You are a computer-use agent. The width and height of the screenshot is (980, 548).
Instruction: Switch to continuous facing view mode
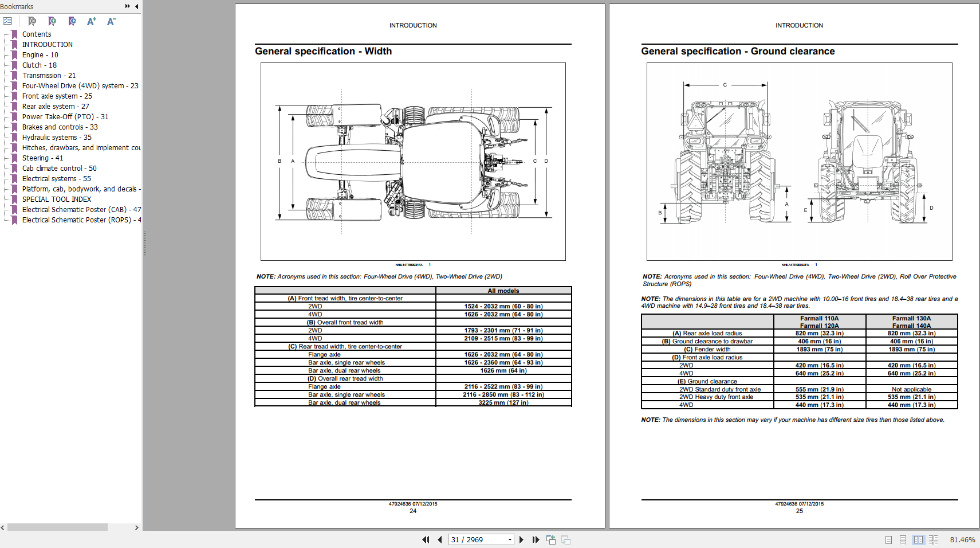point(934,540)
